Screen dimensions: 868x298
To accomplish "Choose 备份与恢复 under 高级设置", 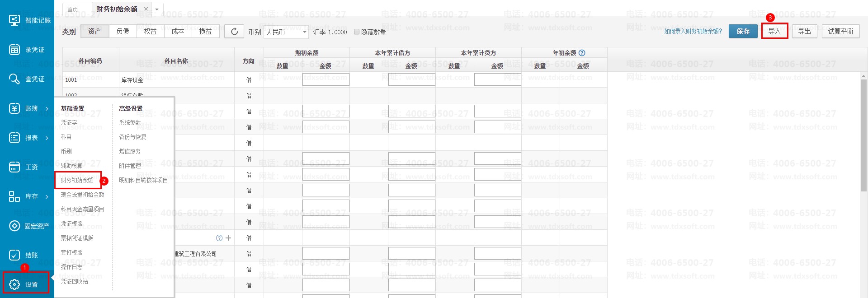I will [132, 137].
